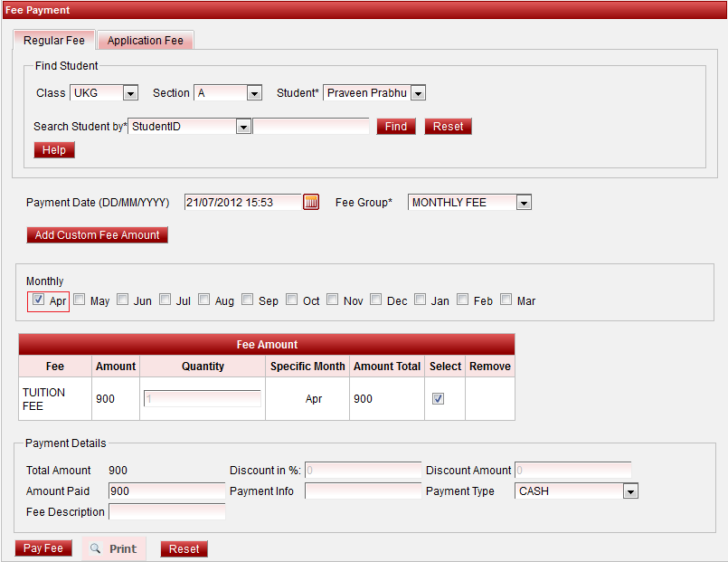Click the Print button with magnifier icon
The height and width of the screenshot is (562, 728).
114,548
